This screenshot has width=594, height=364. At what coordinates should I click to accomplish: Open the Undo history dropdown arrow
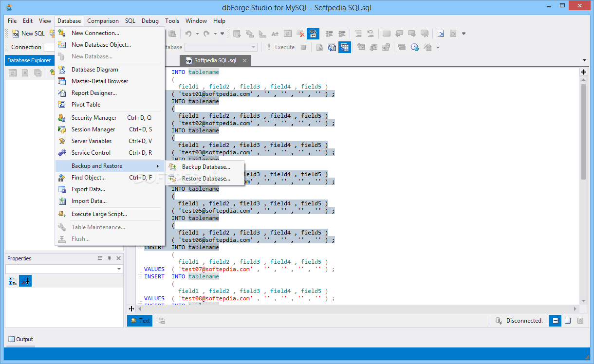pos(197,34)
